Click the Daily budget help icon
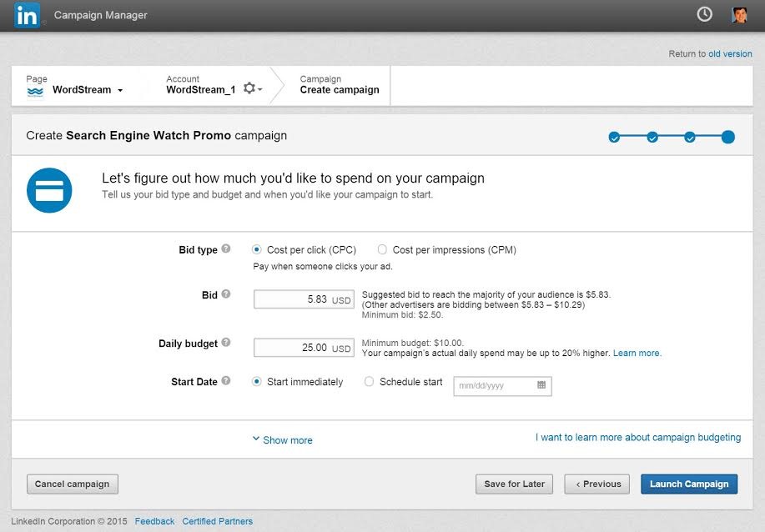765x532 pixels. 226,343
